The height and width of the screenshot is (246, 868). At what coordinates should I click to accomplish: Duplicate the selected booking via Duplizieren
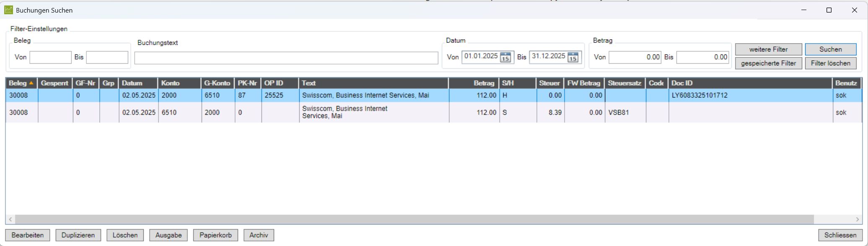[x=78, y=235]
